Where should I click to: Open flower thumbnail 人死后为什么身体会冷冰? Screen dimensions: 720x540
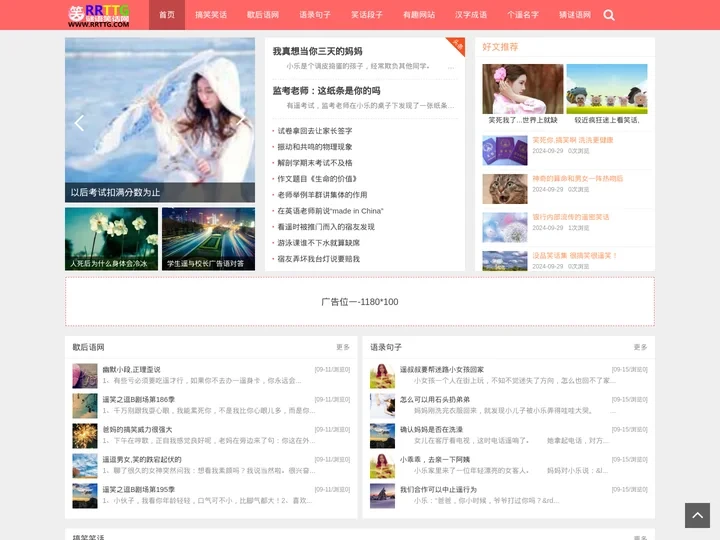point(112,239)
